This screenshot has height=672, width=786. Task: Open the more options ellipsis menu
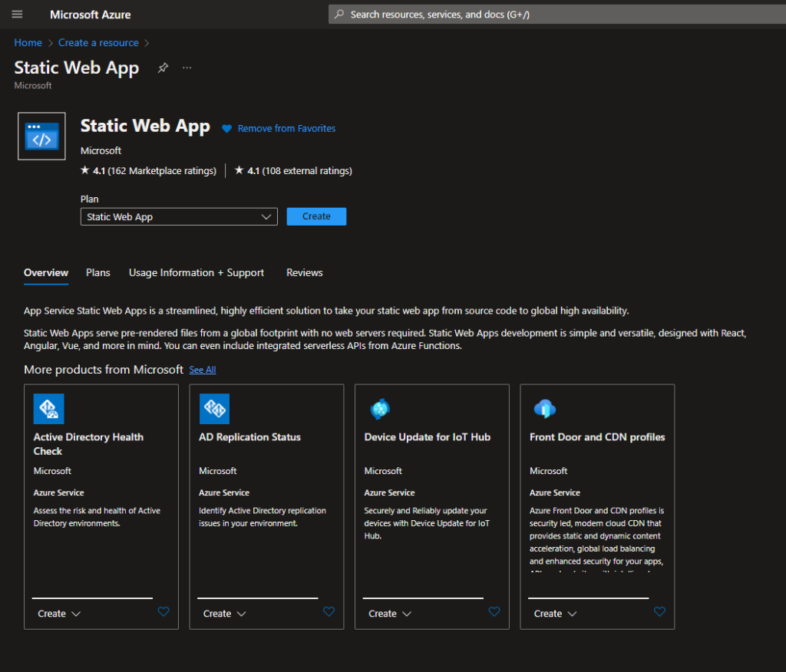tap(187, 68)
